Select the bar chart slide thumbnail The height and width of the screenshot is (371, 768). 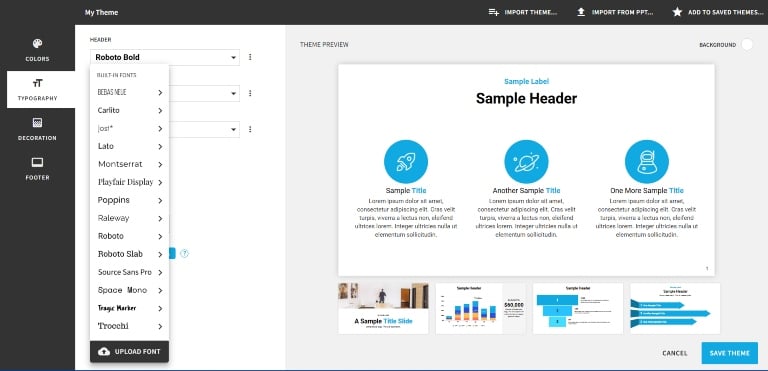pyautogui.click(x=480, y=308)
